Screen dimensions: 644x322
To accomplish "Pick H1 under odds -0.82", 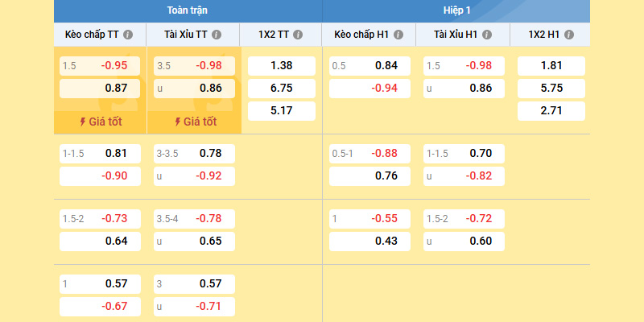I will pyautogui.click(x=464, y=176).
